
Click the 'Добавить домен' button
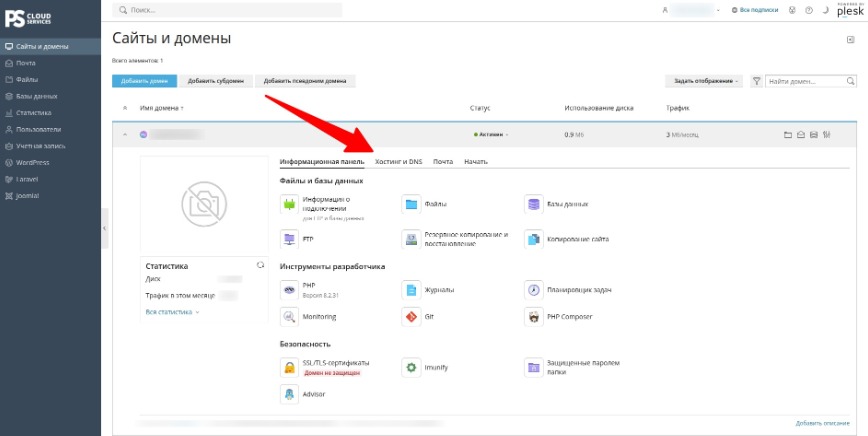[144, 81]
